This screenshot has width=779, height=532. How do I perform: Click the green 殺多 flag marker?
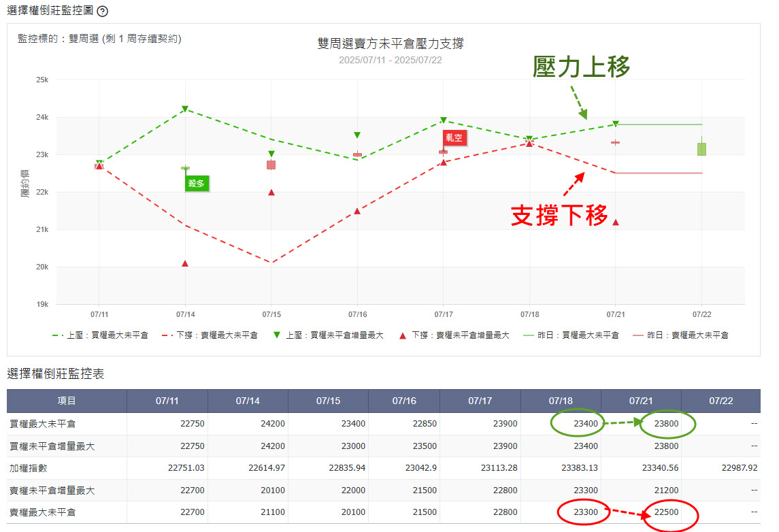(x=196, y=183)
